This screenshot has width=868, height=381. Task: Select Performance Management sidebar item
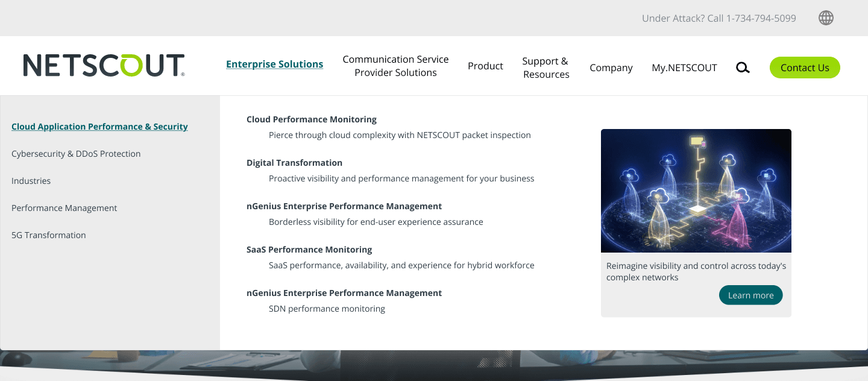point(64,208)
